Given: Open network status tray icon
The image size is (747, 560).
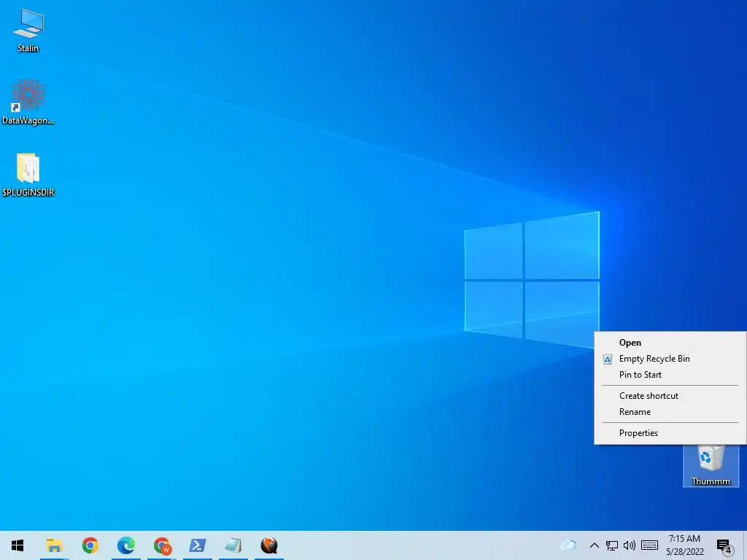Looking at the screenshot, I should [612, 545].
